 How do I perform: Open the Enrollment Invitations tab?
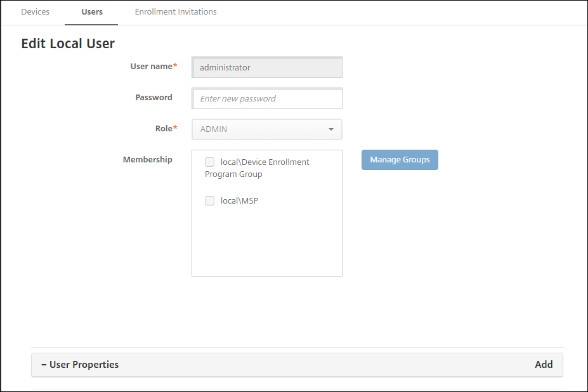tap(176, 12)
